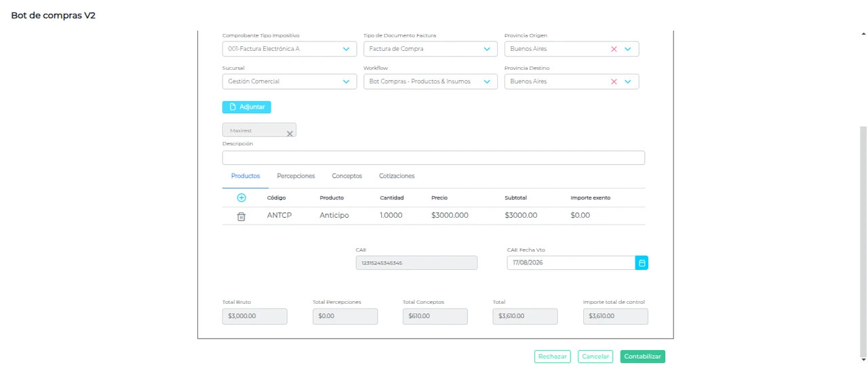The width and height of the screenshot is (868, 369).
Task: Click the Subtotal column header
Action: (x=516, y=198)
